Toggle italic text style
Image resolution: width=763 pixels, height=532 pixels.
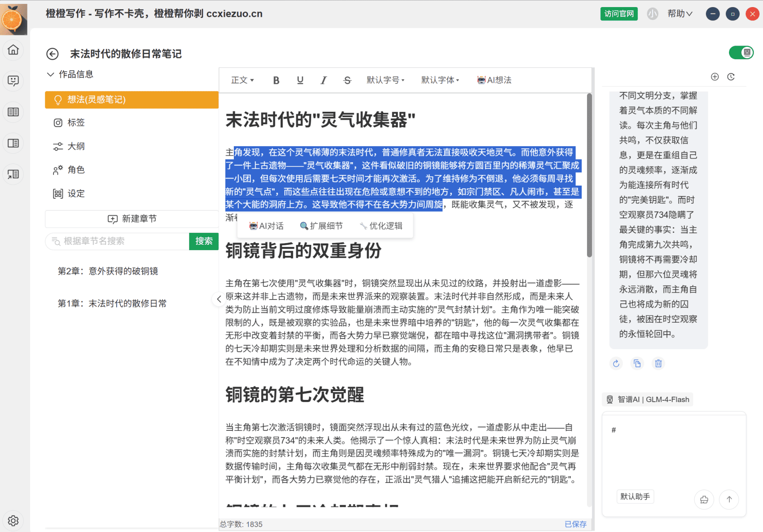pyautogui.click(x=324, y=80)
